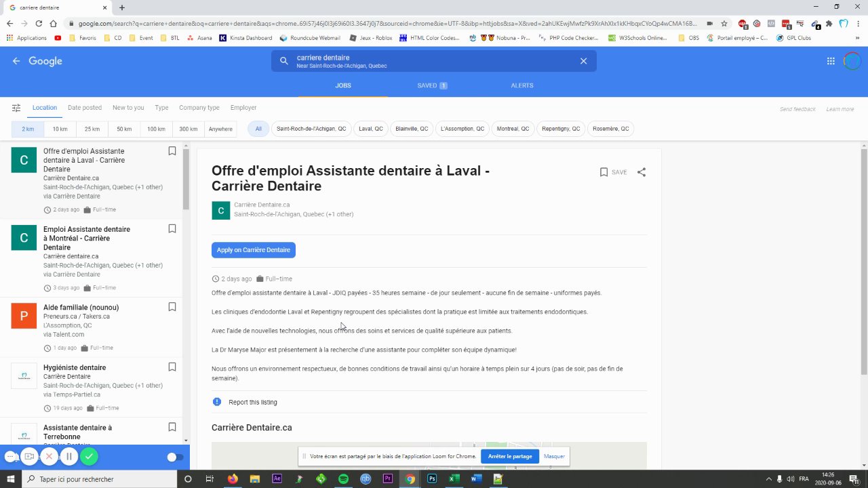Select the 50 km distance option
Screen dimensions: 868x488
124,129
